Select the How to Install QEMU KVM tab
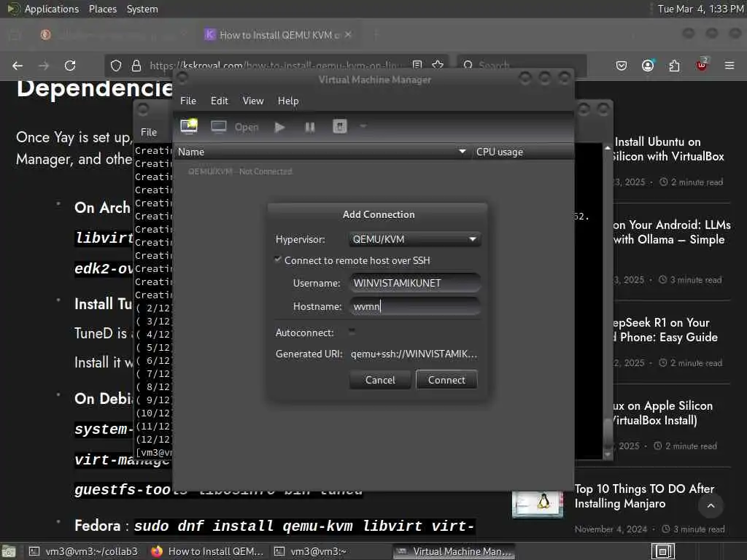 pyautogui.click(x=279, y=35)
